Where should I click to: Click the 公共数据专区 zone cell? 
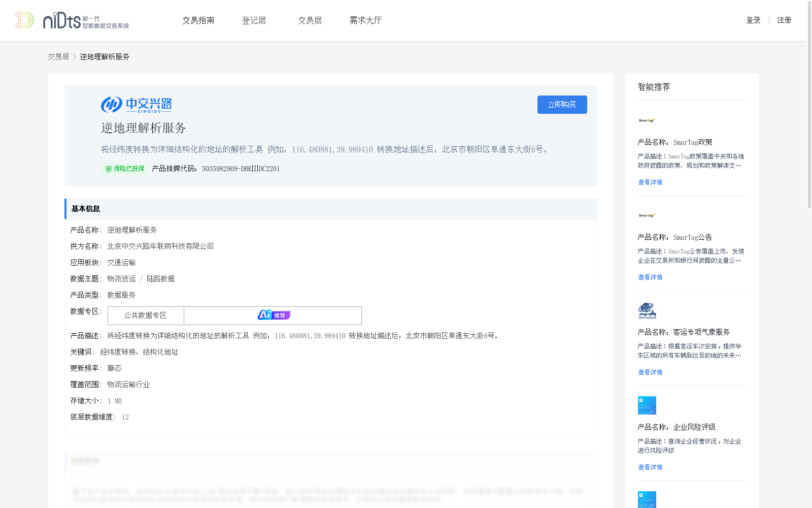pyautogui.click(x=146, y=315)
